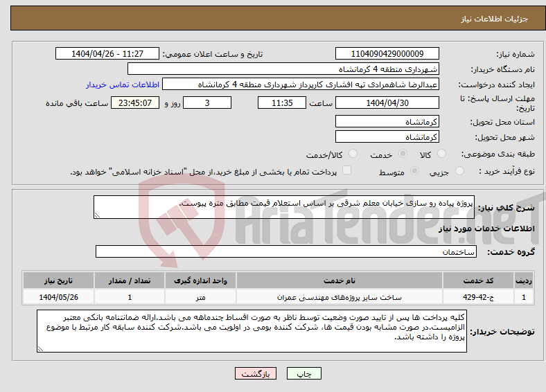Toggle Islamic treasury documents payment checkbox
Screen dimensions: 546x392
click(347, 170)
